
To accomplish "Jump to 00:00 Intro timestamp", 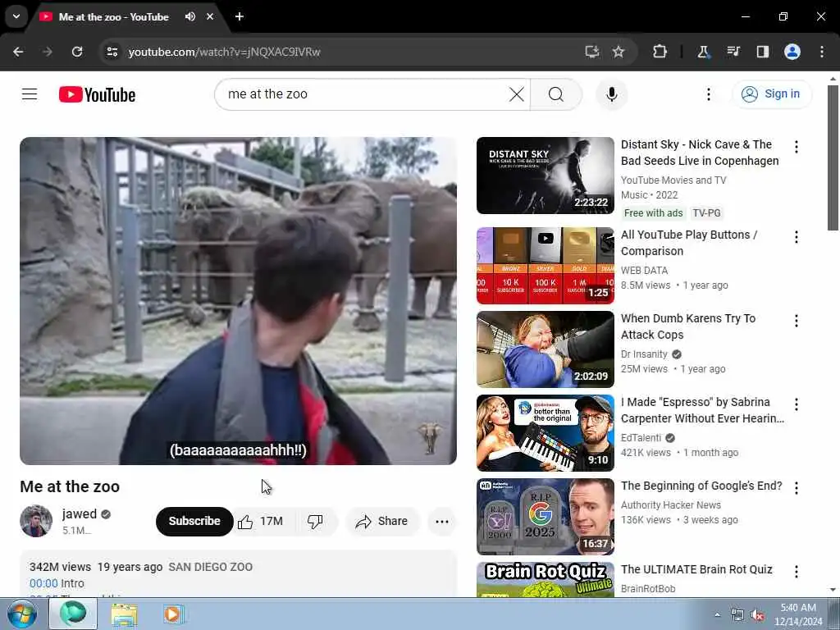I will (x=43, y=583).
